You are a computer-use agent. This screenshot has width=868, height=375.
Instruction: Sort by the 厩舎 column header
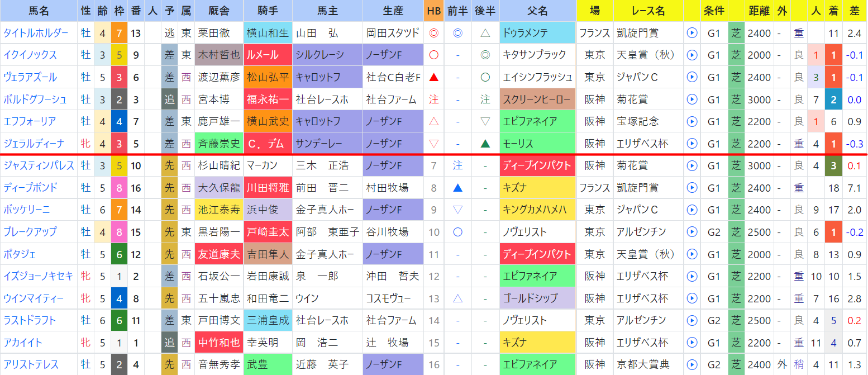pos(218,11)
